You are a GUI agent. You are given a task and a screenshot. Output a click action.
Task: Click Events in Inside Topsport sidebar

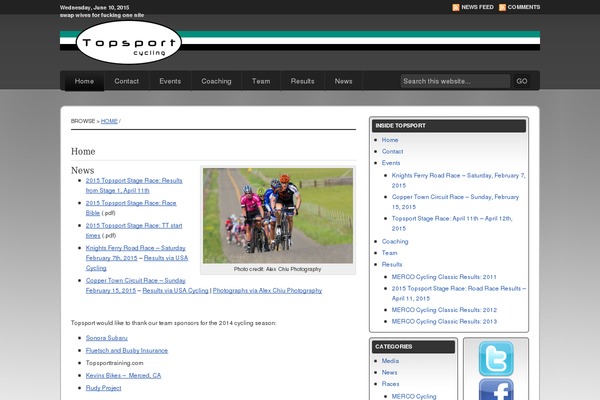tap(391, 163)
